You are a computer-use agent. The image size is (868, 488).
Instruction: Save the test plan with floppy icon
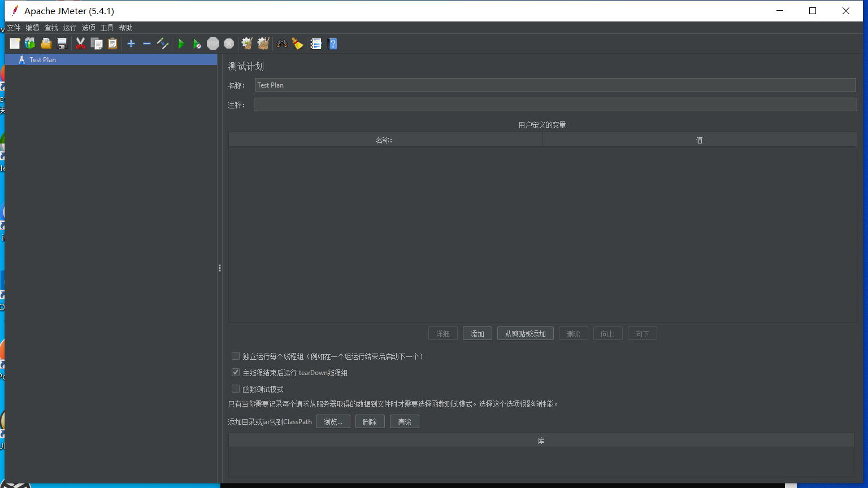pos(62,43)
